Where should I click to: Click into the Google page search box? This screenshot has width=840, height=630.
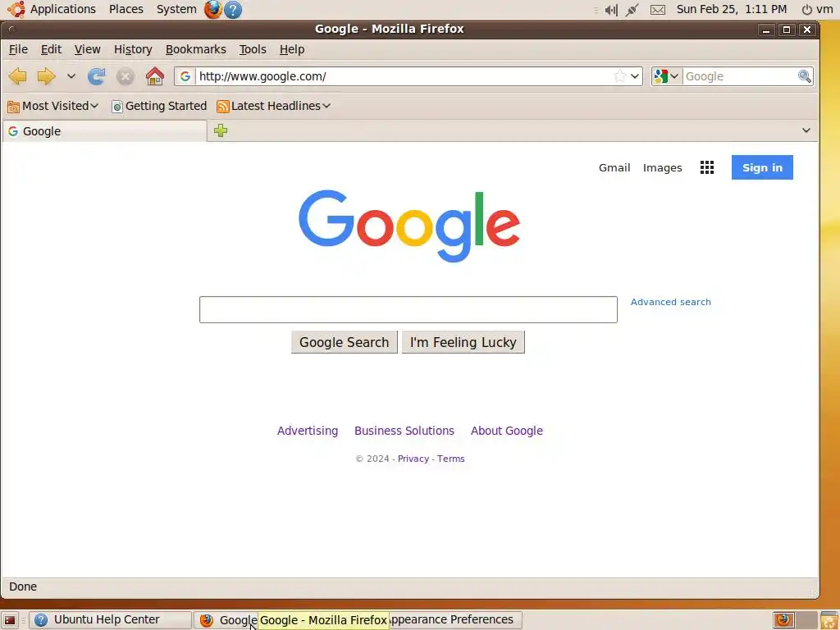pyautogui.click(x=409, y=309)
